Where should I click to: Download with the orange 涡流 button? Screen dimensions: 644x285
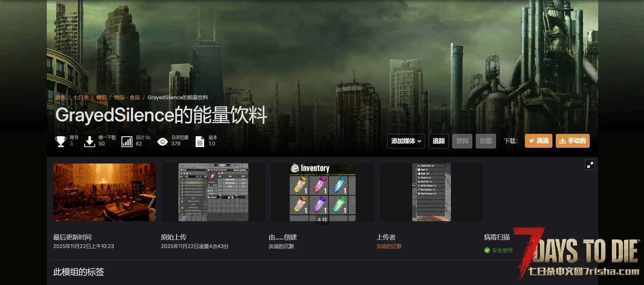[x=538, y=141]
